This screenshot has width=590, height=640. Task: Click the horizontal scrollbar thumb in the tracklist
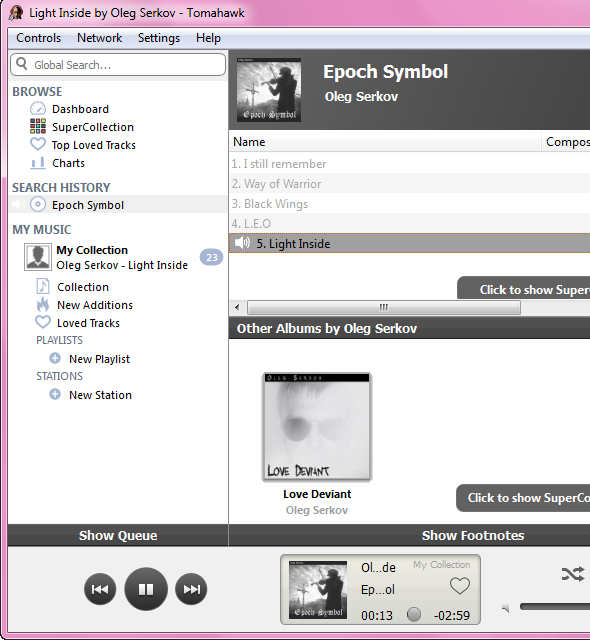pyautogui.click(x=384, y=307)
